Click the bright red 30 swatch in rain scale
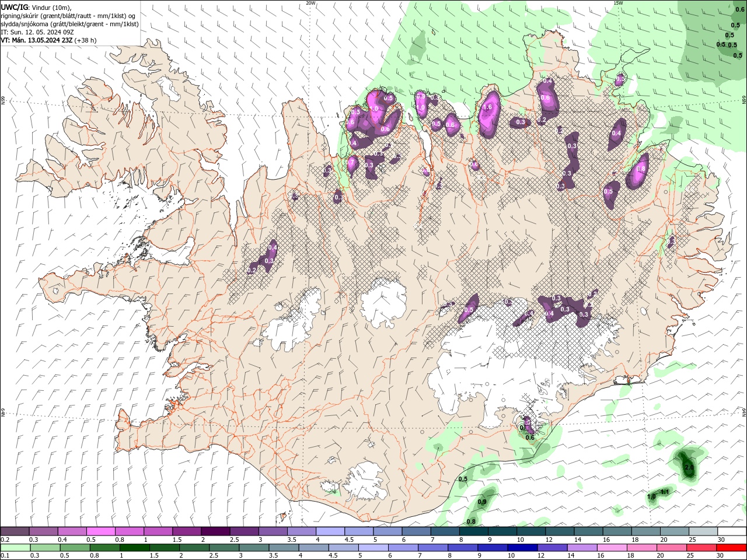Image resolution: width=747 pixels, height=560 pixels. click(731, 548)
